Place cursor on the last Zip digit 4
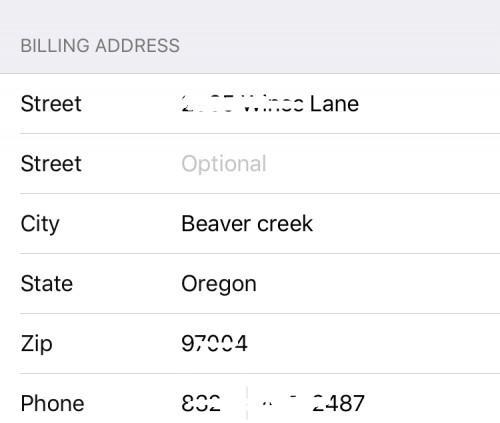 [240, 344]
